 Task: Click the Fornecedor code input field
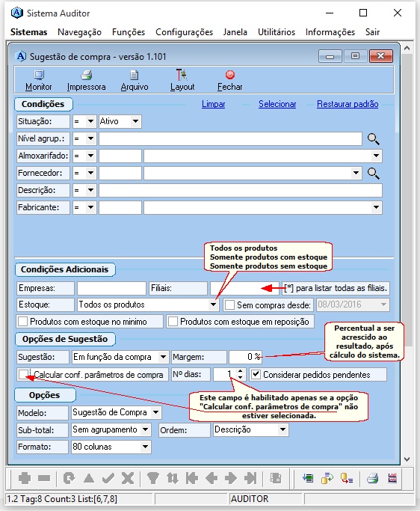click(120, 173)
